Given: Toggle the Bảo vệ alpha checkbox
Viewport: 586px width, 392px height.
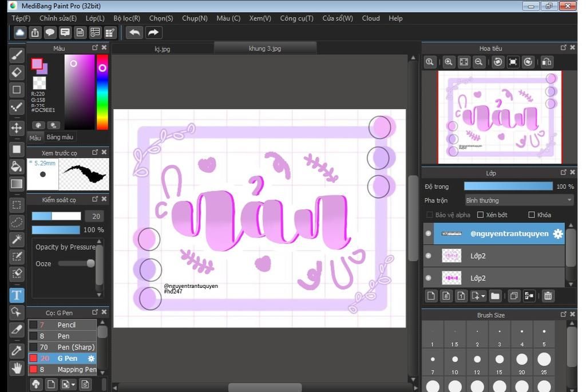Looking at the screenshot, I should tap(429, 215).
